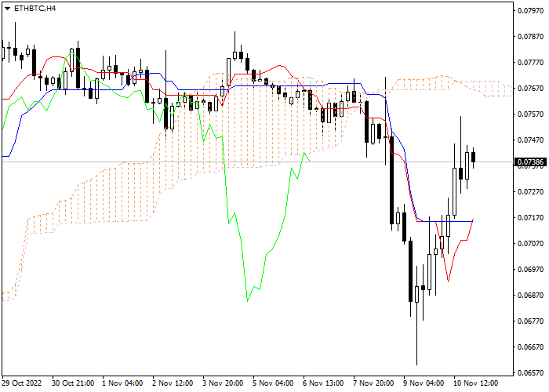Click the 0.07170 price axis label

530,218
